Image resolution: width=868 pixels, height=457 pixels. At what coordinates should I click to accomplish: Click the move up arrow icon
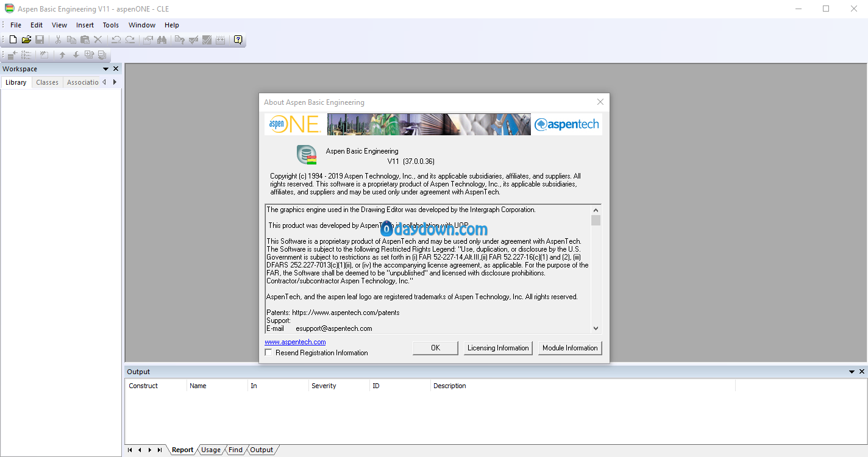[x=62, y=55]
